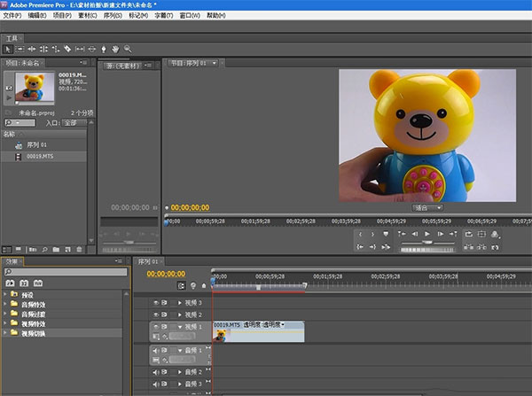The image size is (532, 396).
Task: Open the 素材(C) menu
Action: [88, 15]
